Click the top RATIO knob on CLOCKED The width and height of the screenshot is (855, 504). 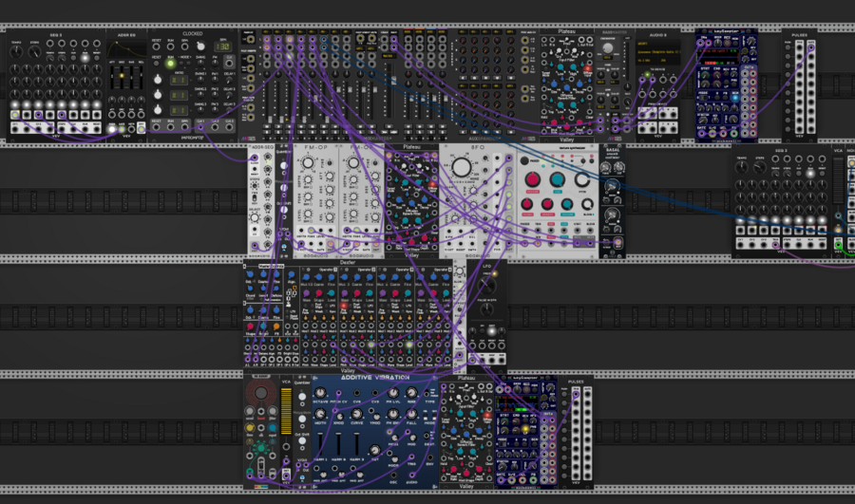point(158,80)
